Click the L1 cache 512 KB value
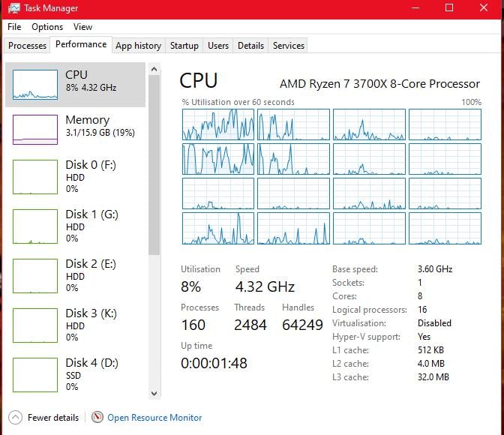The image size is (504, 435). [x=430, y=350]
